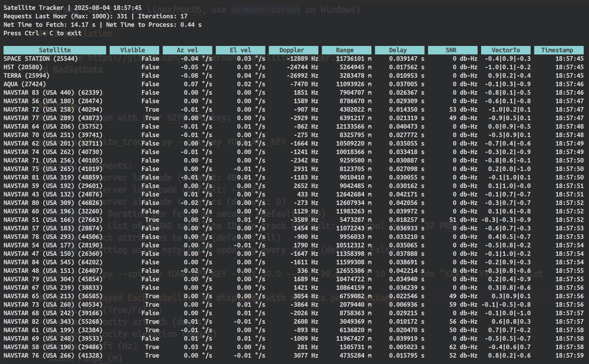Click the Satellite column header
The height and width of the screenshot is (364, 589).
coord(55,50)
